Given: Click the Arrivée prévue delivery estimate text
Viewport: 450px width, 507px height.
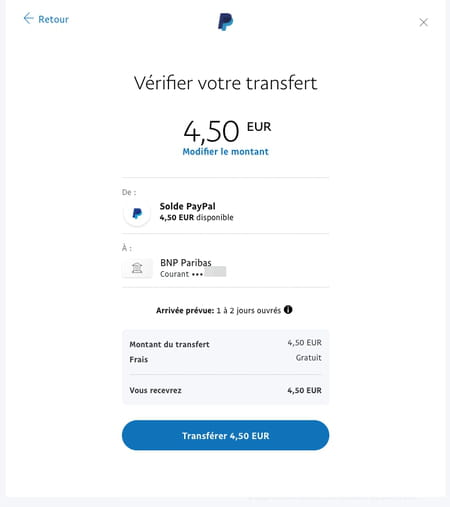Looking at the screenshot, I should (218, 311).
